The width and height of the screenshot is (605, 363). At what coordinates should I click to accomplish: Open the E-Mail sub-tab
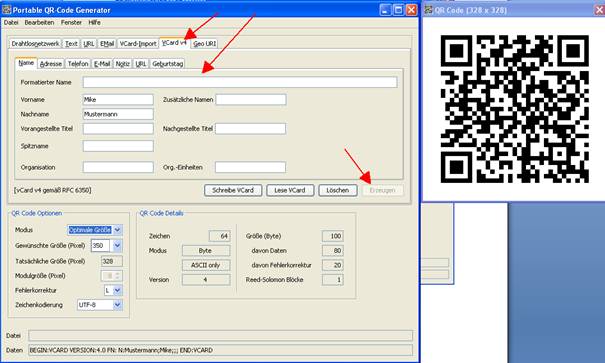[102, 64]
